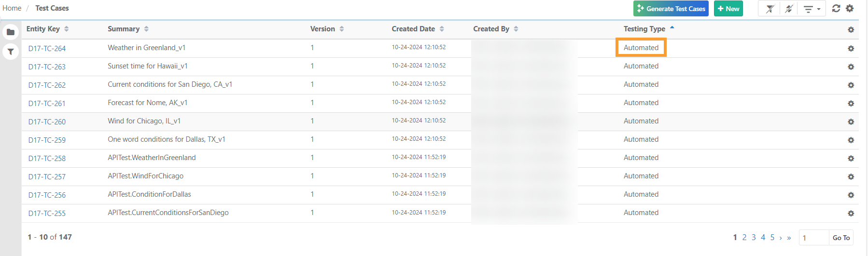868x256 pixels.
Task: Select summary Wind for Chicago, IL_v1
Action: [x=144, y=121]
